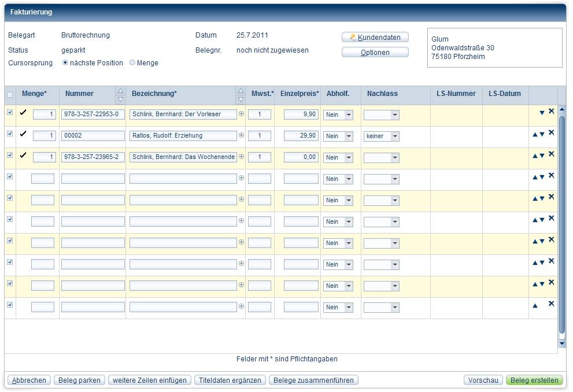Open Abholf. dropdown for Der Vorleser
The image size is (573, 392).
(348, 115)
